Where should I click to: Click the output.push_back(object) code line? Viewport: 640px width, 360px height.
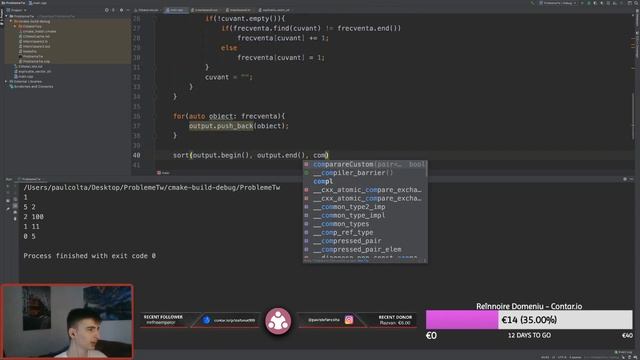tap(239, 126)
